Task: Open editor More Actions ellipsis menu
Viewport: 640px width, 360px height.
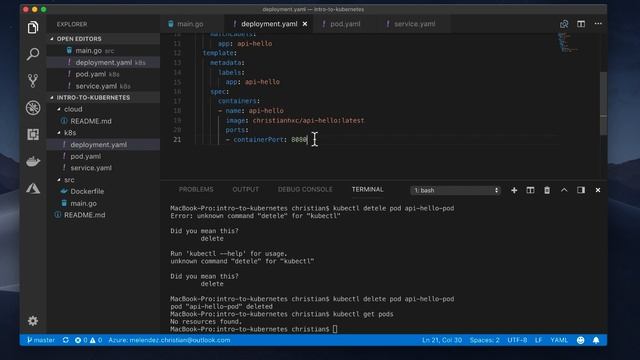Action: (x=598, y=24)
